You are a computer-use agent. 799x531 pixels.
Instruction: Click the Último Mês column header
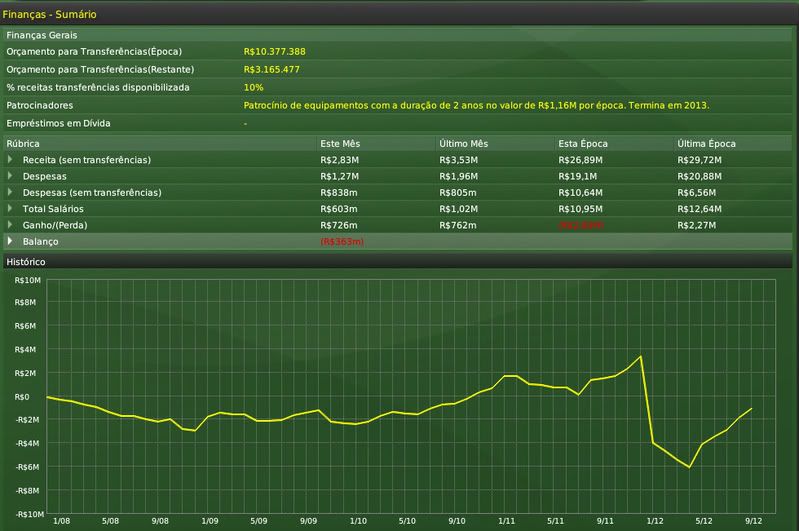(x=463, y=144)
